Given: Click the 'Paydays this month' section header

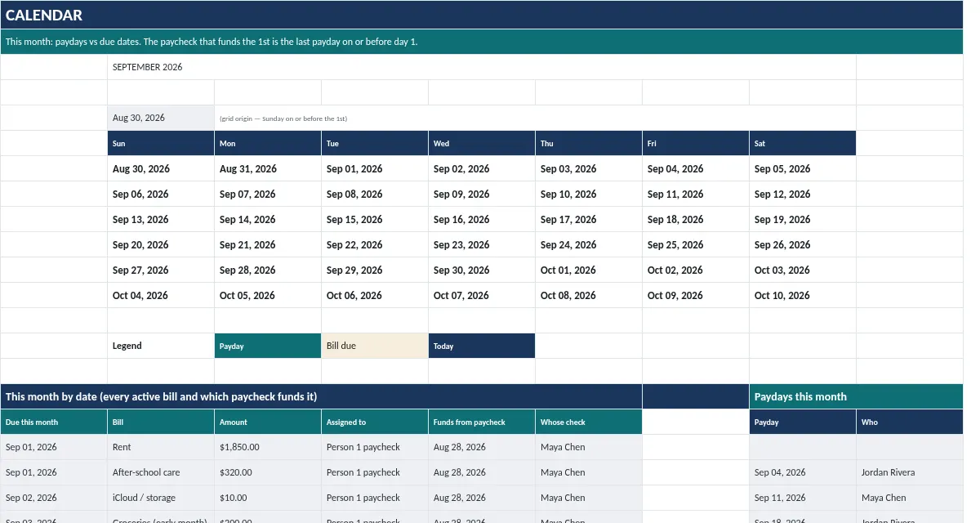Looking at the screenshot, I should pyautogui.click(x=857, y=396).
